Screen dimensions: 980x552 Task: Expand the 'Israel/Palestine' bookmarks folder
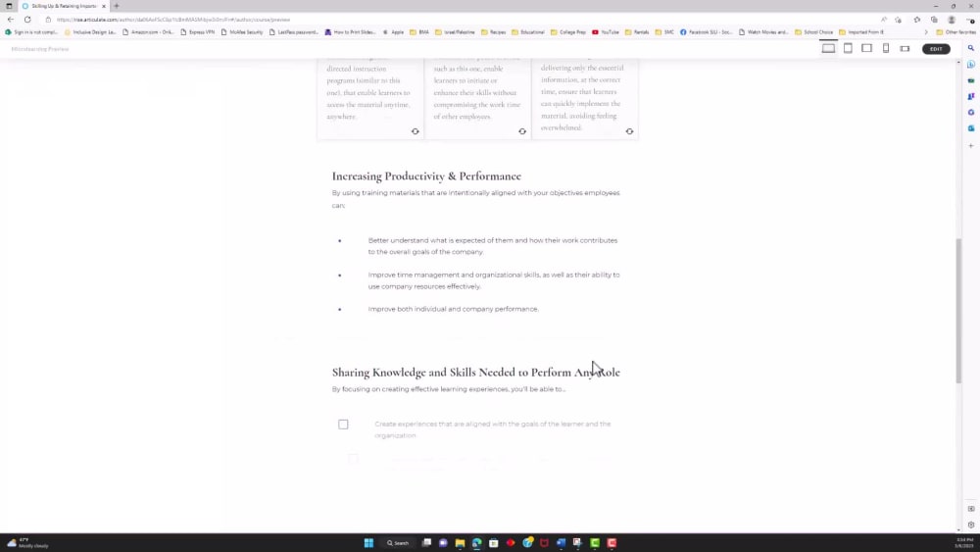coord(455,32)
